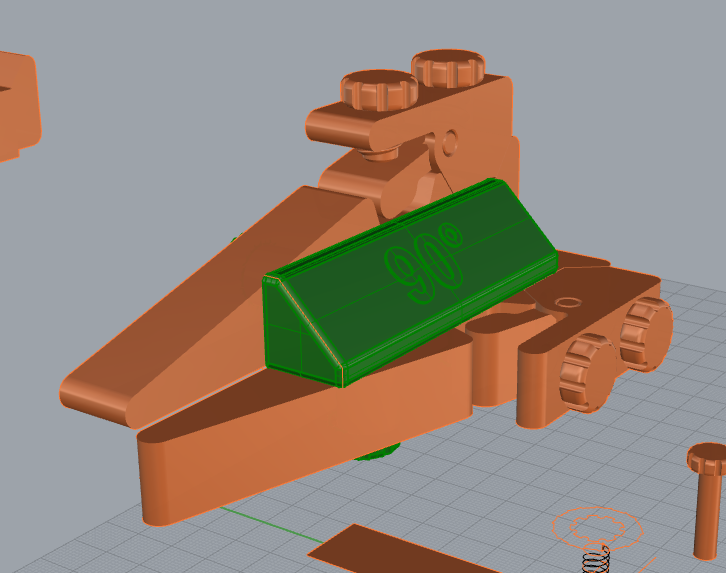726x573 pixels.
Task: Select the flat dark-brown plate on the ground plane
Action: 398,551
